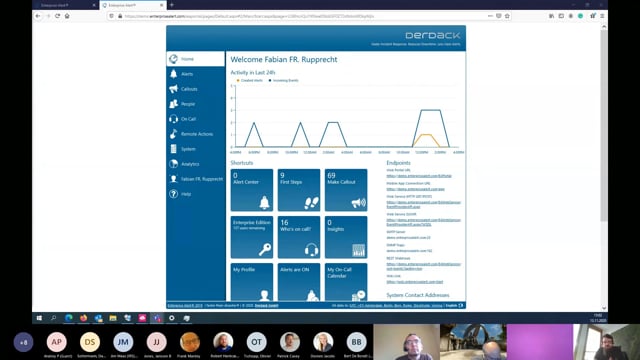Open the Web Service HTTP GET/POST link

(424, 204)
